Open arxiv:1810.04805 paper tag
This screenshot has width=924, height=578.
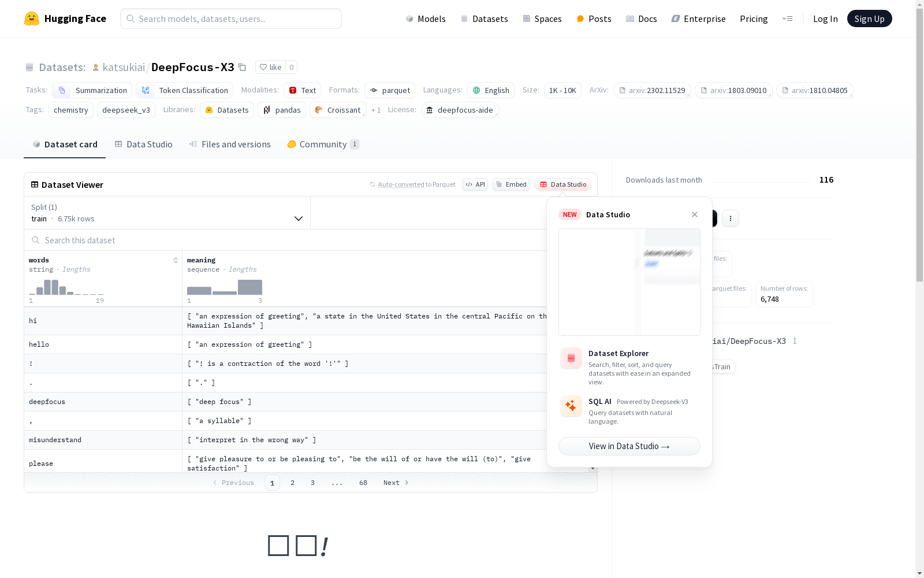click(x=815, y=90)
